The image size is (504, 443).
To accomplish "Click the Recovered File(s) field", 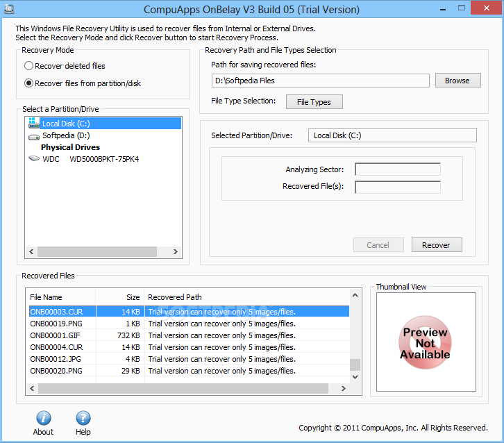I will point(398,187).
